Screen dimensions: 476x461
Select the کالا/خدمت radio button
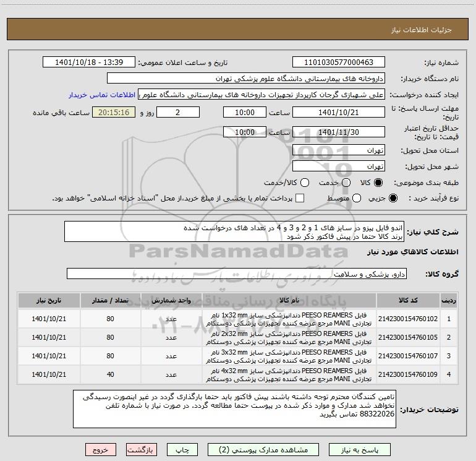(305, 183)
